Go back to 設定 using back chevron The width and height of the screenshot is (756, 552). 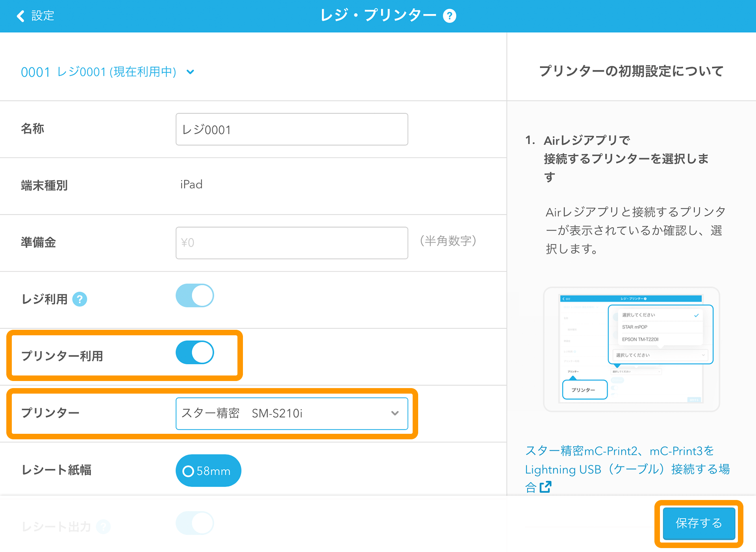click(20, 16)
